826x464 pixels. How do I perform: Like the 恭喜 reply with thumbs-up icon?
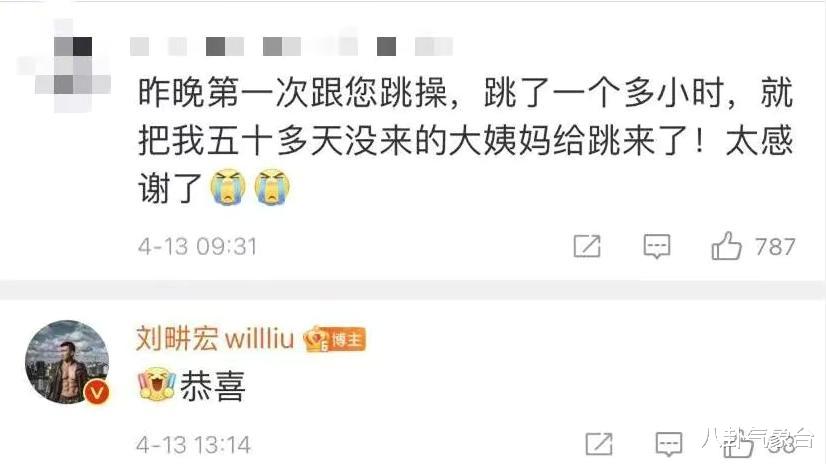point(738,447)
